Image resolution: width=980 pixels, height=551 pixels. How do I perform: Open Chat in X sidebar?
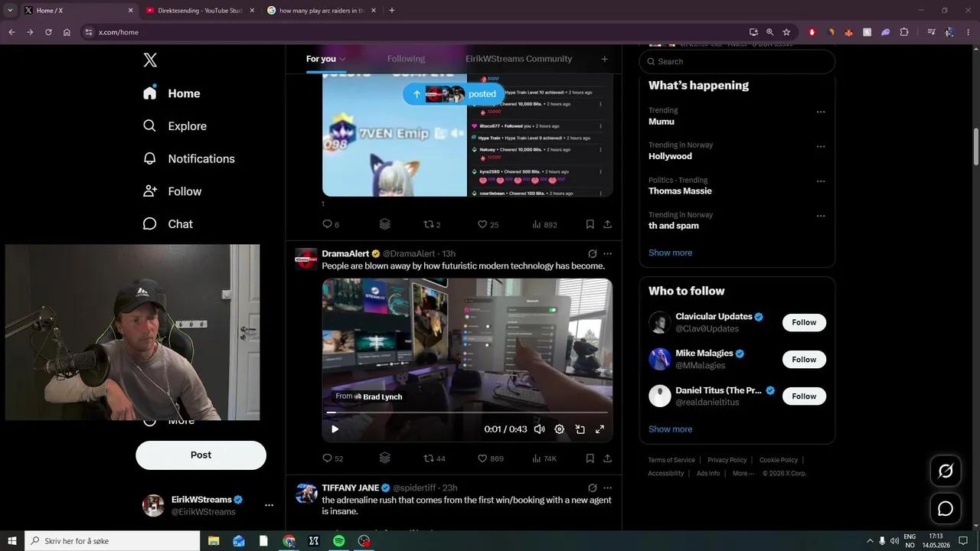coord(168,223)
